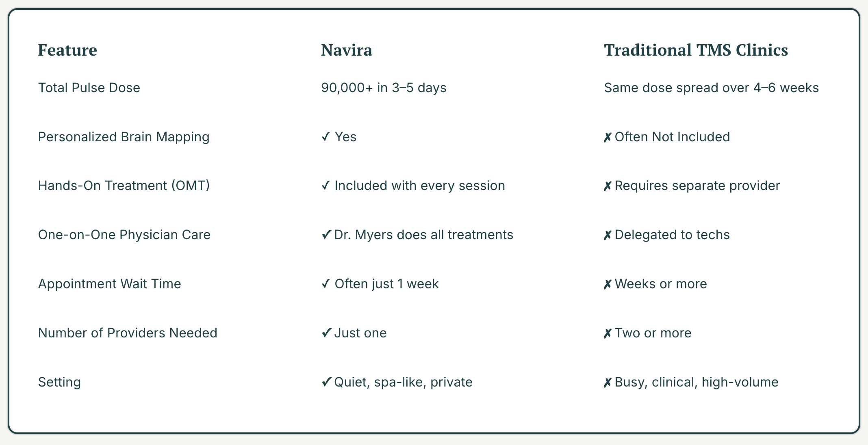Click the checkmark beside "Dr. Myers does all treatments"
This screenshot has height=445, width=868.
click(x=326, y=235)
